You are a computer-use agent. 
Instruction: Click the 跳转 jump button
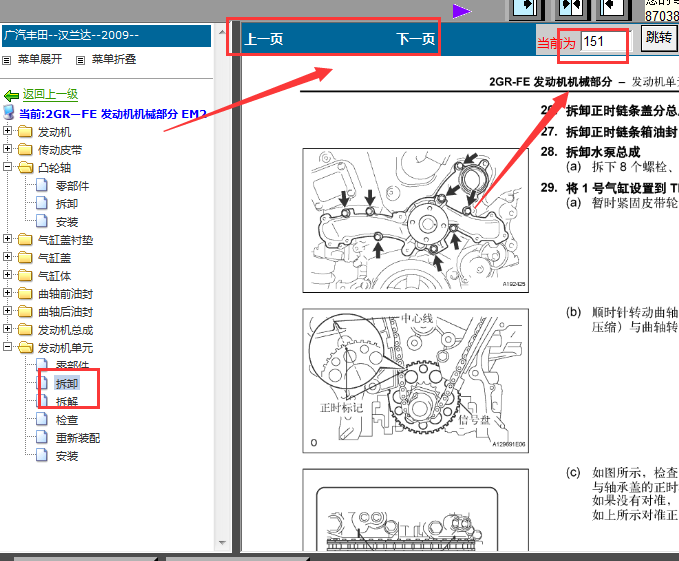(x=659, y=38)
